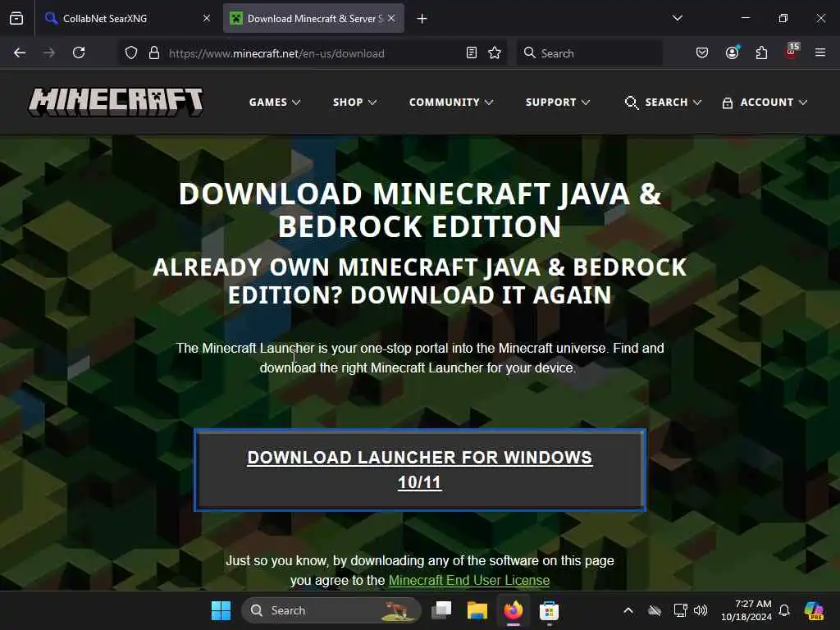This screenshot has height=630, width=840.
Task: Click the red extension with badge 15
Action: (x=792, y=52)
